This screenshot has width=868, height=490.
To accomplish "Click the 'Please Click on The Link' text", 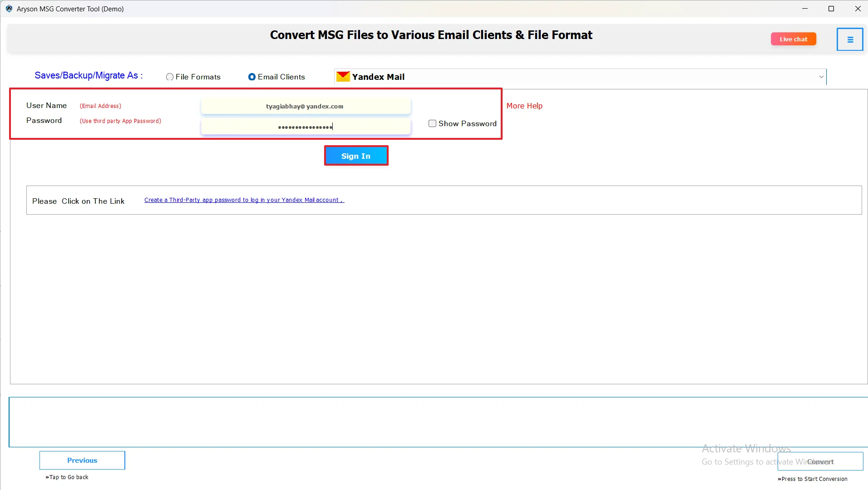I will (x=78, y=201).
